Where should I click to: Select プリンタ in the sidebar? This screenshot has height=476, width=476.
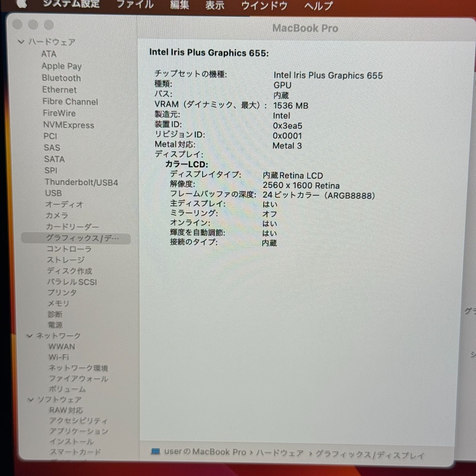62,292
